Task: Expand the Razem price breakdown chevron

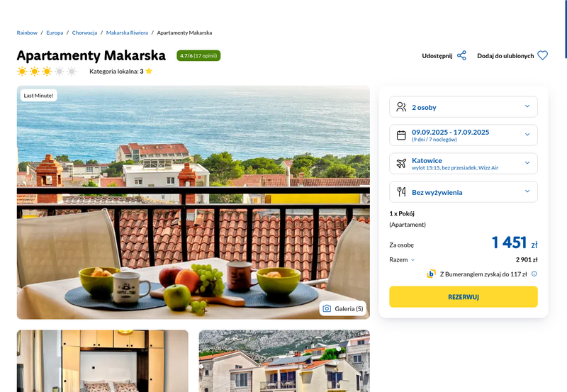Action: click(412, 260)
